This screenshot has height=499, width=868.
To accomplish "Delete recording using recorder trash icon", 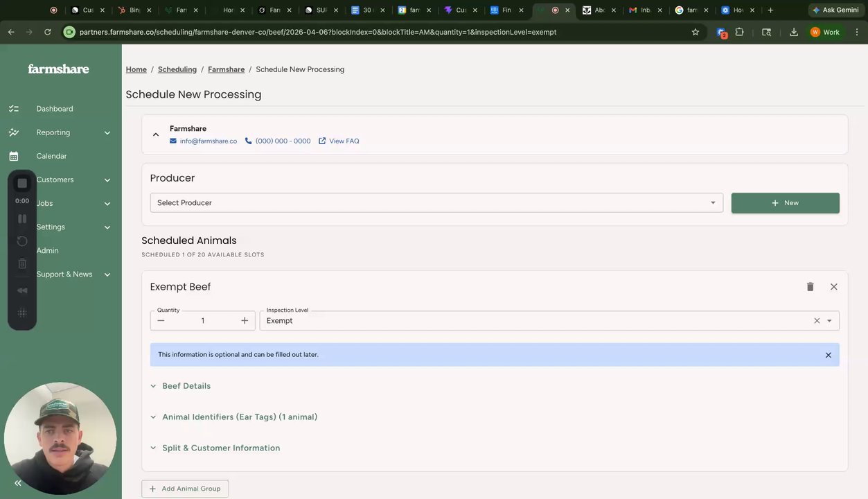I will [x=22, y=263].
